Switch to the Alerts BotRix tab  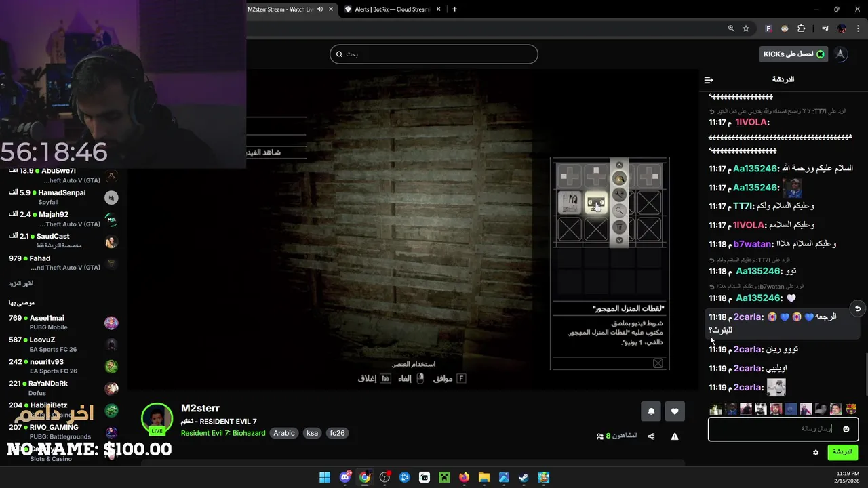pos(393,9)
